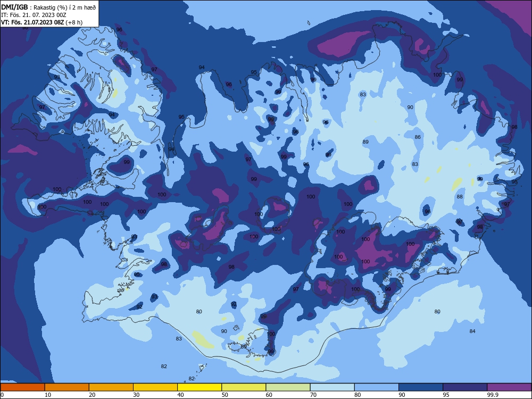Click the legend scale label '50'
This screenshot has width=532, height=399.
[x=225, y=395]
